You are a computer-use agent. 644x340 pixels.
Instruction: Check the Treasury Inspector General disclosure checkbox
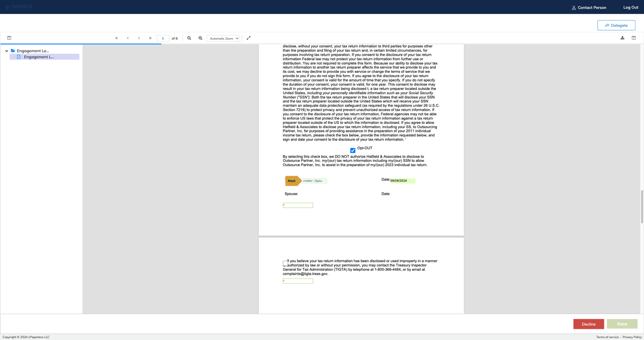coord(284,262)
